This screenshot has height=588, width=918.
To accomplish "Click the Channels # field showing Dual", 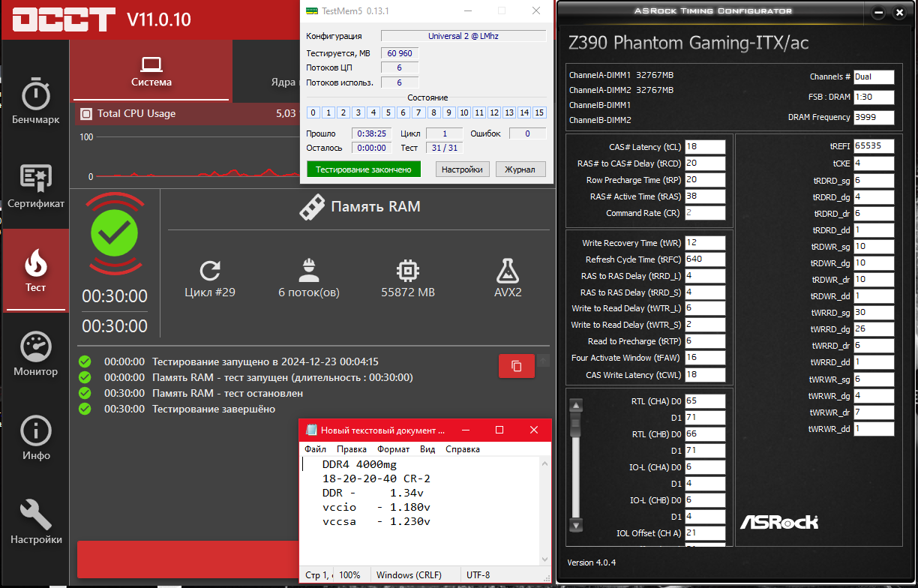I will point(874,76).
